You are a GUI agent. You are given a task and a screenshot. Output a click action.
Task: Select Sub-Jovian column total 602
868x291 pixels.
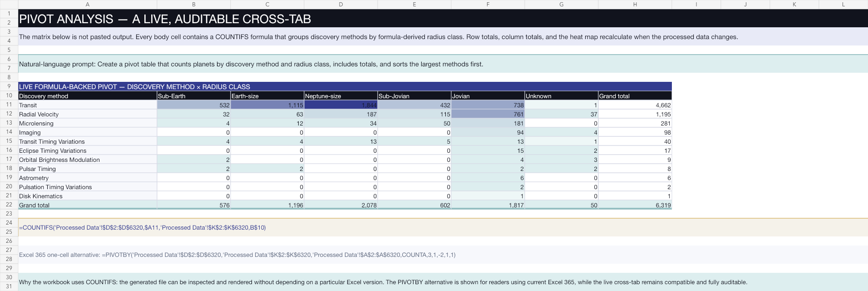(x=414, y=205)
